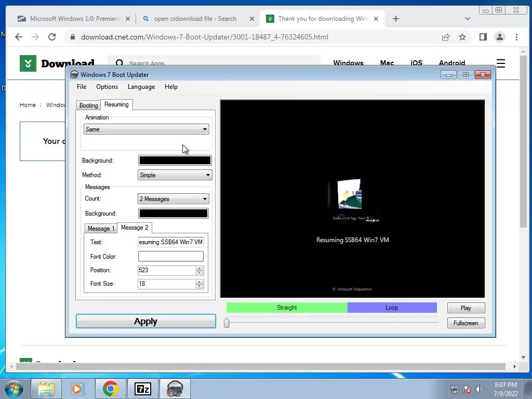
Task: Click the Home breadcrumb link
Action: point(28,105)
